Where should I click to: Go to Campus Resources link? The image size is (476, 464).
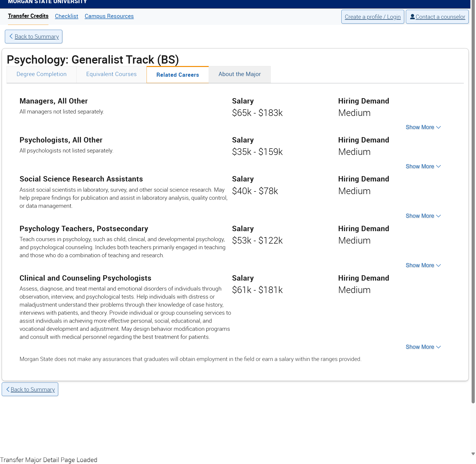click(x=109, y=16)
